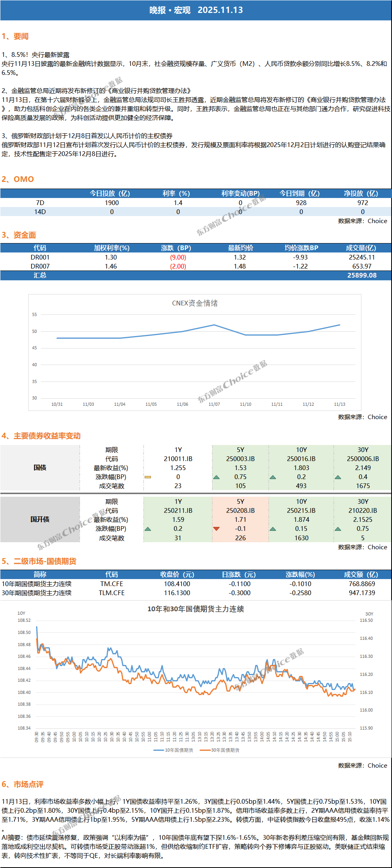Click the bond code 2500006.IB
Image resolution: width=392 pixels, height=868 pixels.
(363, 459)
